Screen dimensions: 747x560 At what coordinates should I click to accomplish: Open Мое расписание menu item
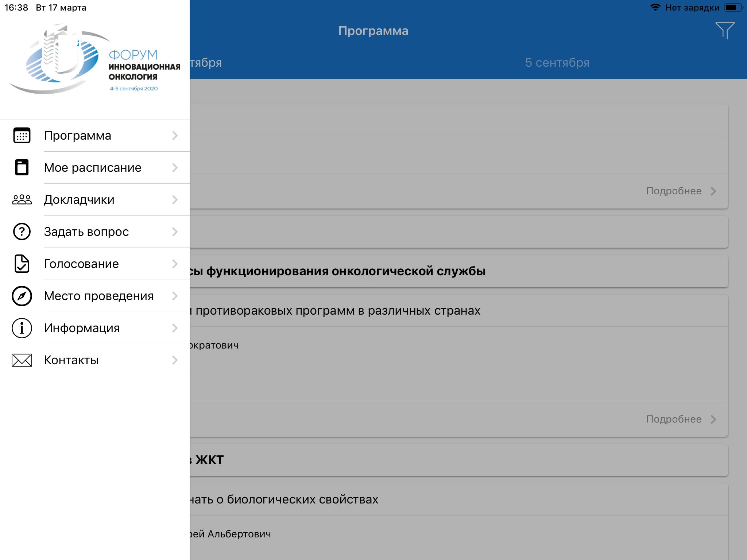[x=93, y=168]
